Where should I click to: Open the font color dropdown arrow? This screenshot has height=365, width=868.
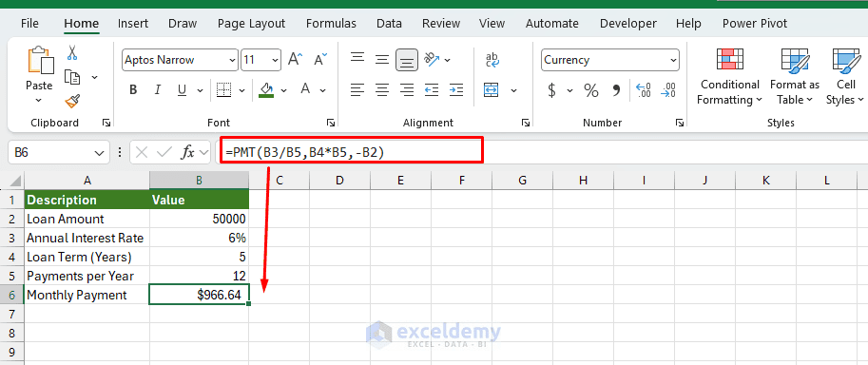pyautogui.click(x=322, y=90)
